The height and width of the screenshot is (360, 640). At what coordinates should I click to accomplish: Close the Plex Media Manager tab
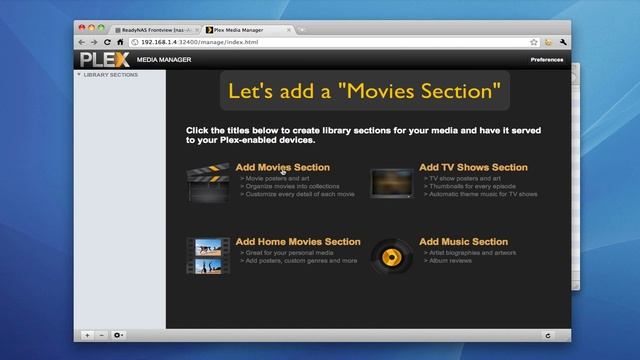pos(289,30)
